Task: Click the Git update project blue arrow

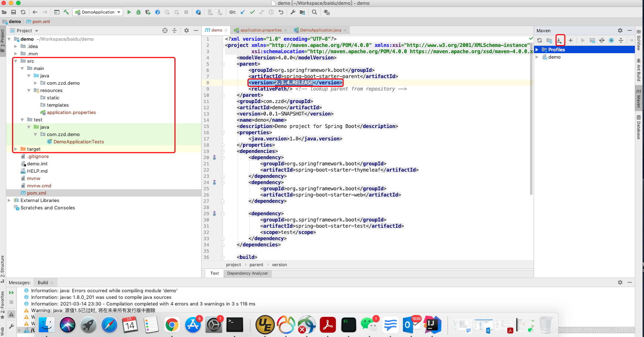Action: [243, 12]
